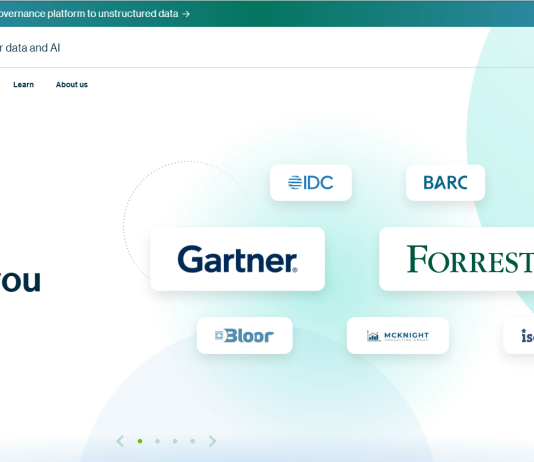Click the arrow icon in the top banner

point(186,14)
